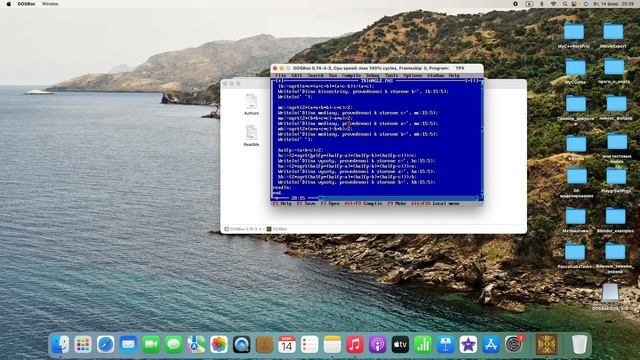Click the Wi-Fi icon in menu bar

553,4
